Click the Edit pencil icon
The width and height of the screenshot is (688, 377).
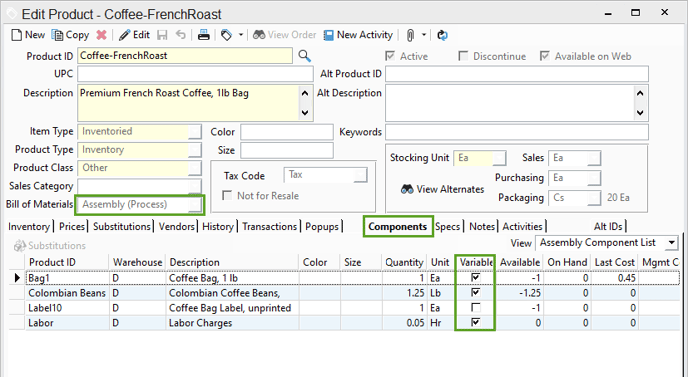[x=125, y=35]
